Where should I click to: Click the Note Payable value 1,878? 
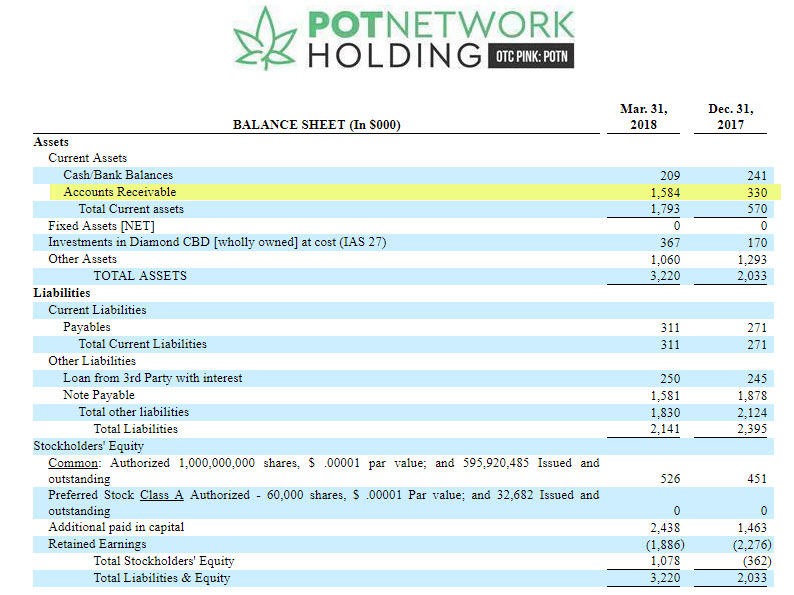pyautogui.click(x=750, y=395)
